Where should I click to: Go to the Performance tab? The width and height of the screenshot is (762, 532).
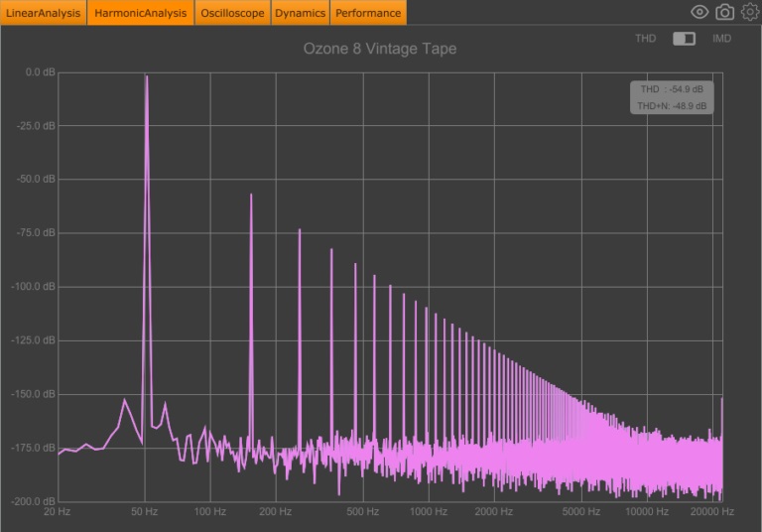coord(368,13)
